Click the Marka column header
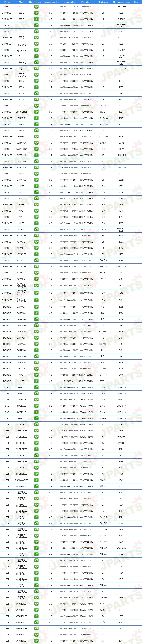 pos(7,2)
